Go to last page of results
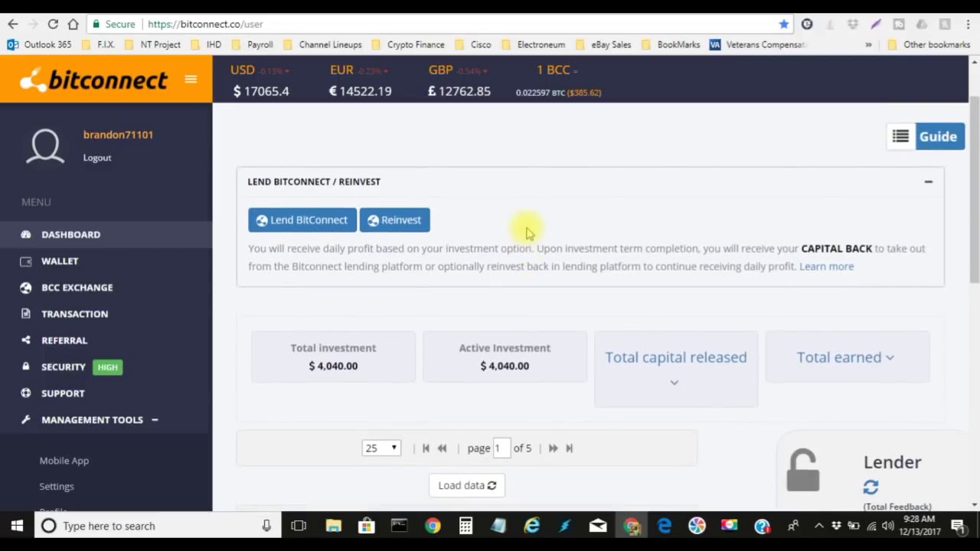Image resolution: width=980 pixels, height=551 pixels. pyautogui.click(x=569, y=448)
